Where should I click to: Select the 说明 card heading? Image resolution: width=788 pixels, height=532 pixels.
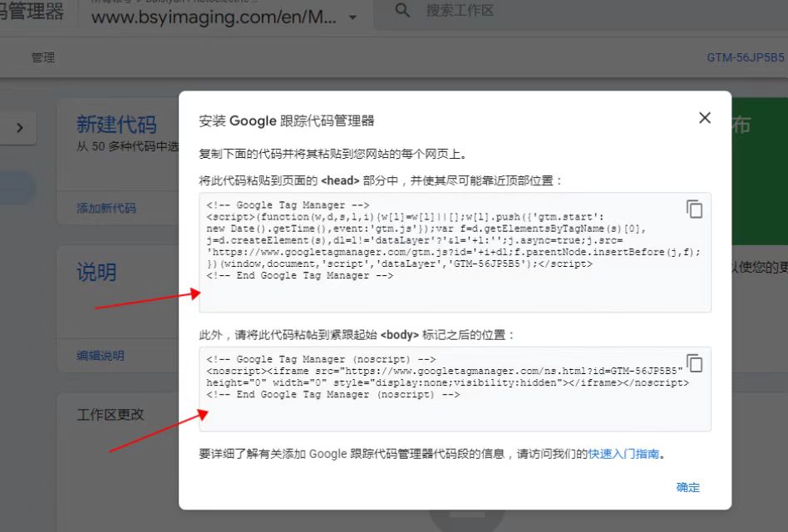(96, 272)
